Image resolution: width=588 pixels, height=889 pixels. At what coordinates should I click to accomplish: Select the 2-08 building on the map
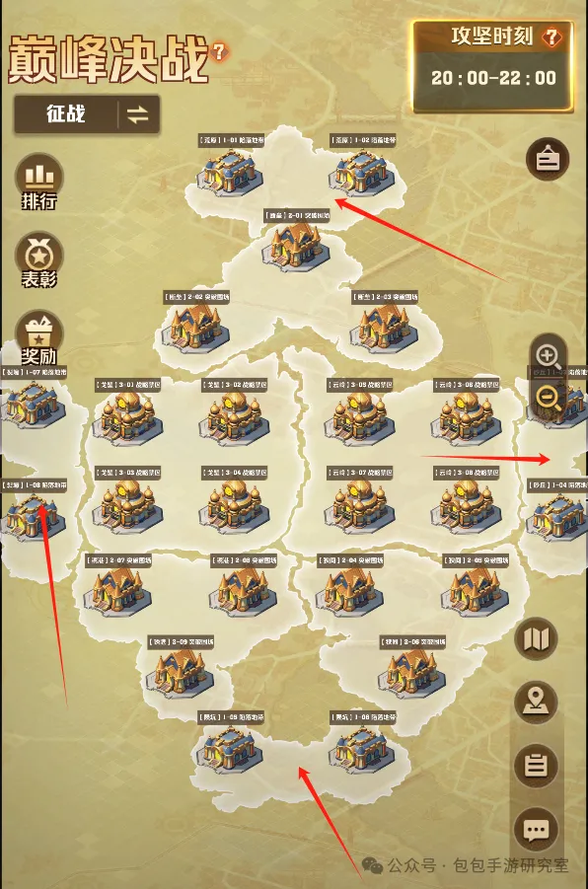tap(244, 591)
